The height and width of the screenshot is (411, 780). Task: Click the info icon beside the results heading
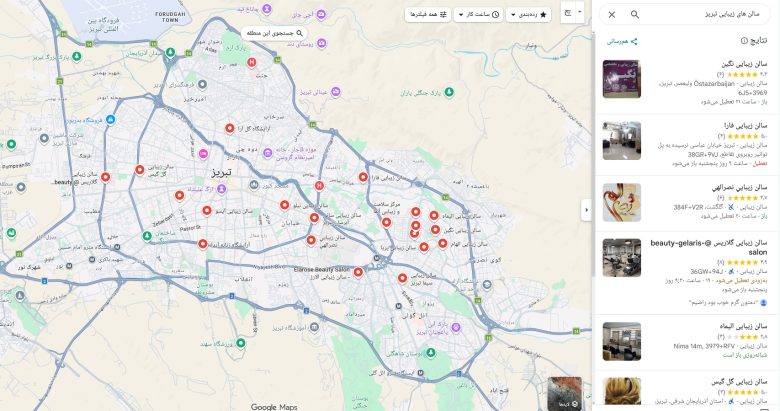click(744, 41)
